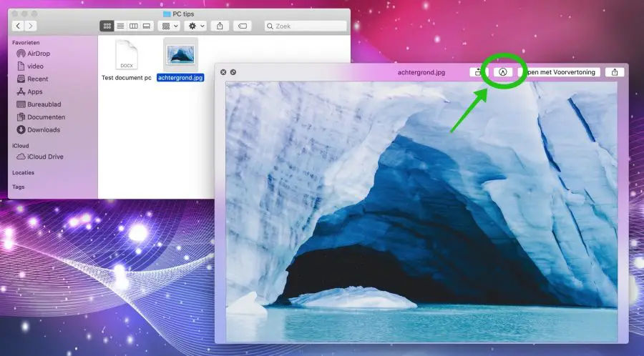Click the full-screen icon in Quick Look

(233, 72)
